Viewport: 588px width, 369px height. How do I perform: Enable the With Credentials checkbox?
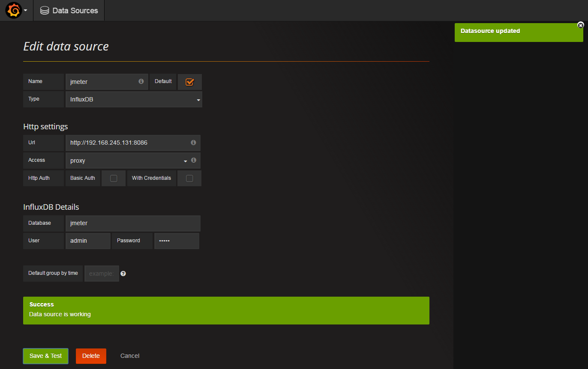pos(189,179)
